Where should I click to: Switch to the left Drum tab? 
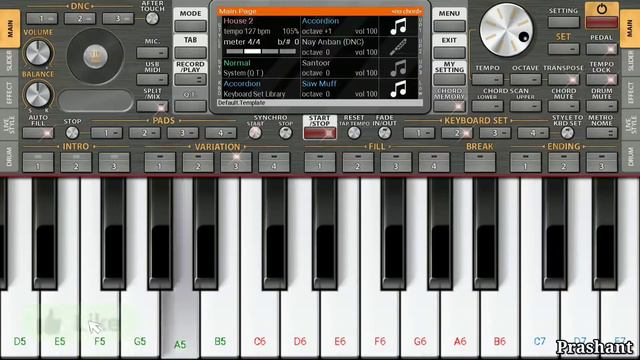pyautogui.click(x=10, y=157)
